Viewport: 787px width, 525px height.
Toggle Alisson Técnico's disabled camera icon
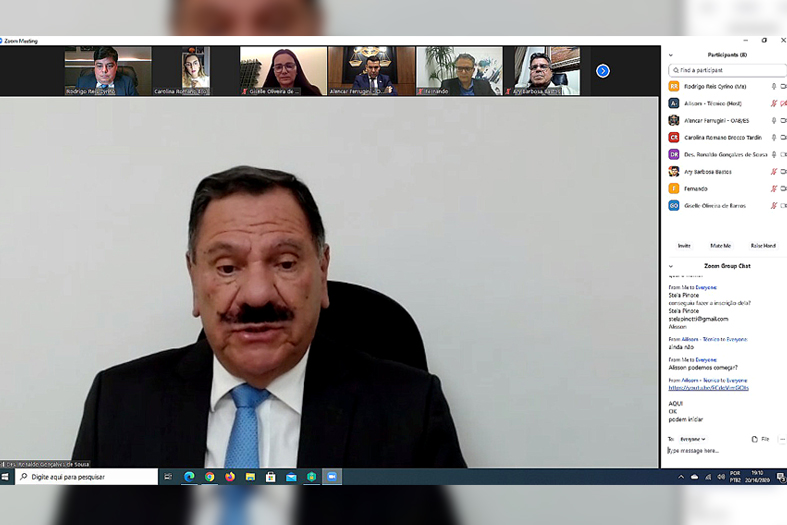pos(783,103)
